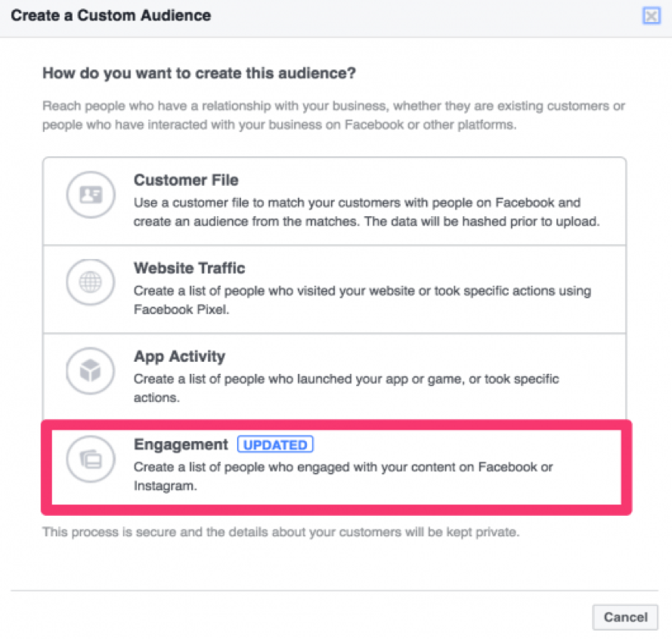Click the "Create a Custom Audience" dialog title
This screenshot has height=639, width=672.
click(x=111, y=15)
